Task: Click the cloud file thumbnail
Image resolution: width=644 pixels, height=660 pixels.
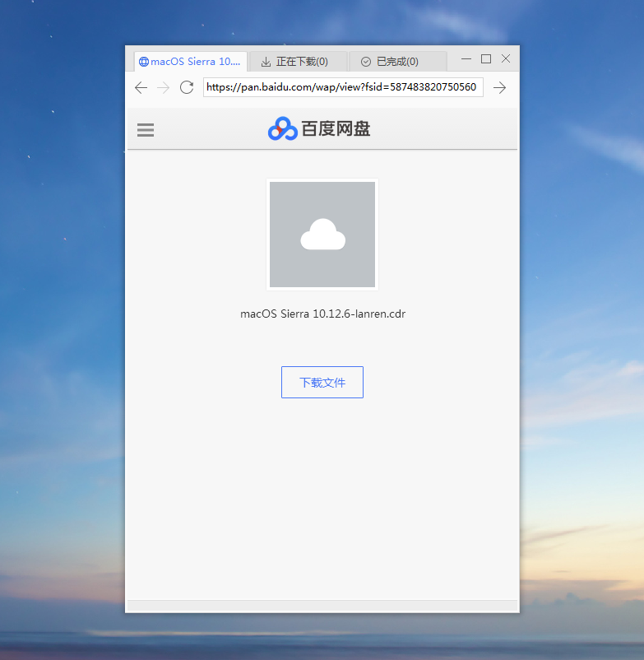Action: click(x=322, y=235)
